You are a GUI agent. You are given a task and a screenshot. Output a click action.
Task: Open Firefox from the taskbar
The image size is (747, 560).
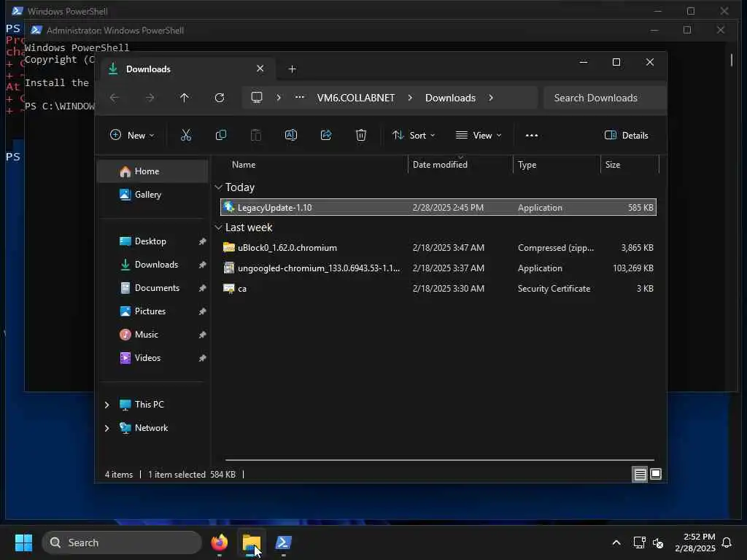pos(219,542)
